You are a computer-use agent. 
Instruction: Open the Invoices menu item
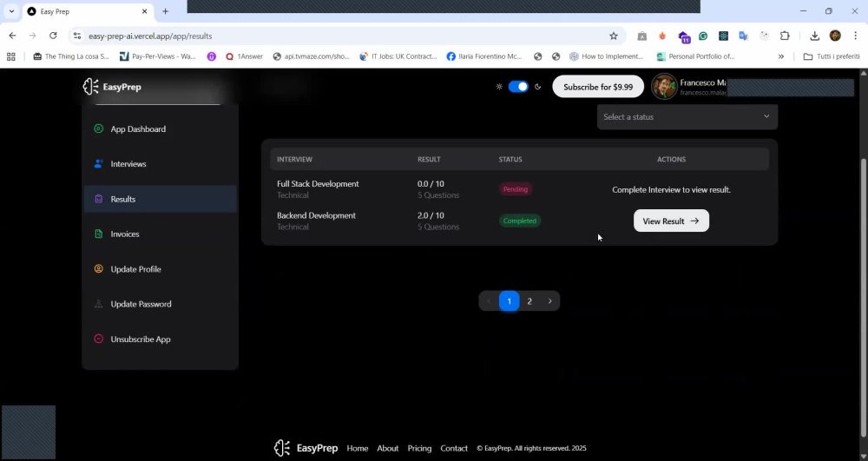160,234
